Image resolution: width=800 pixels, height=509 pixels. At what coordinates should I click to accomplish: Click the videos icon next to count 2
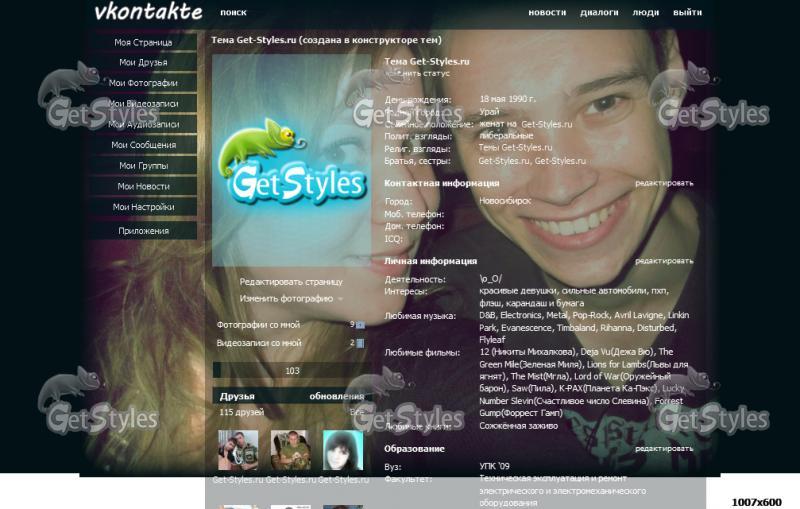point(361,343)
